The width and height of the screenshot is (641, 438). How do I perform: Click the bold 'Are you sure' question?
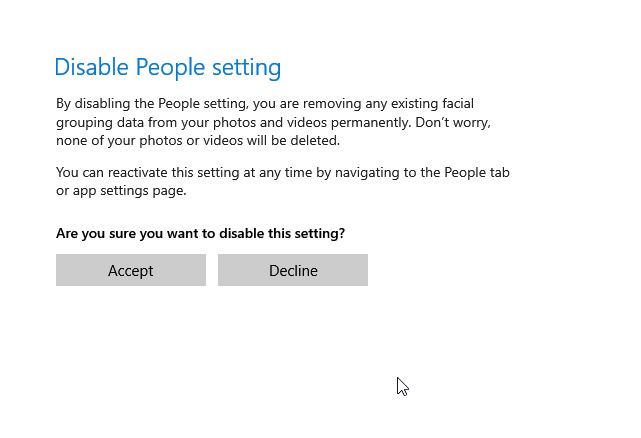[98, 234]
